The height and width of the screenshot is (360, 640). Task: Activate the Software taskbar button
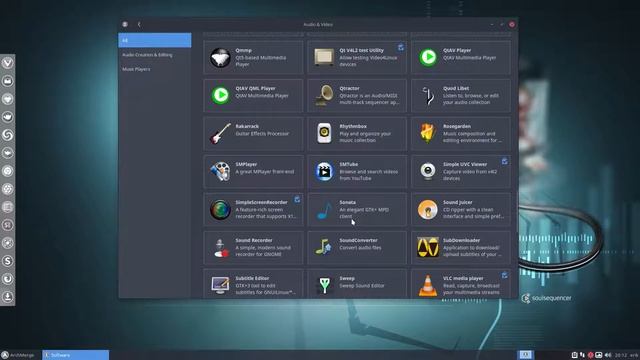point(76,355)
